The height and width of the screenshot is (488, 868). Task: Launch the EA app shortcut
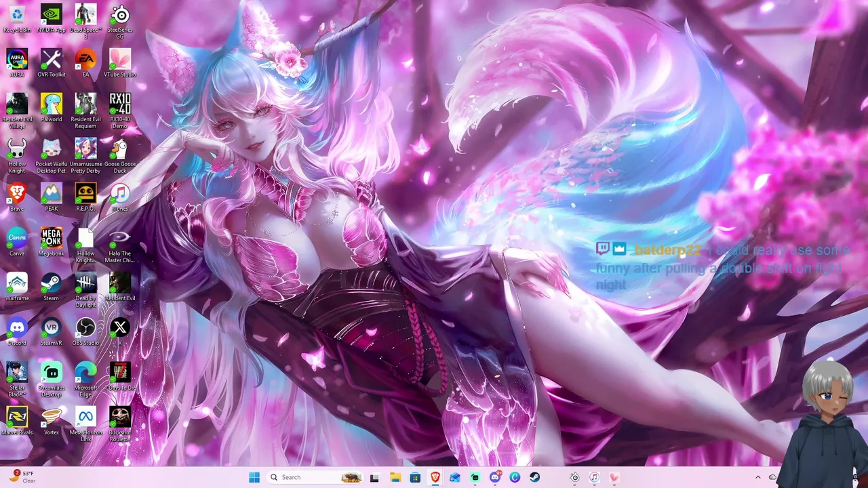(x=85, y=63)
